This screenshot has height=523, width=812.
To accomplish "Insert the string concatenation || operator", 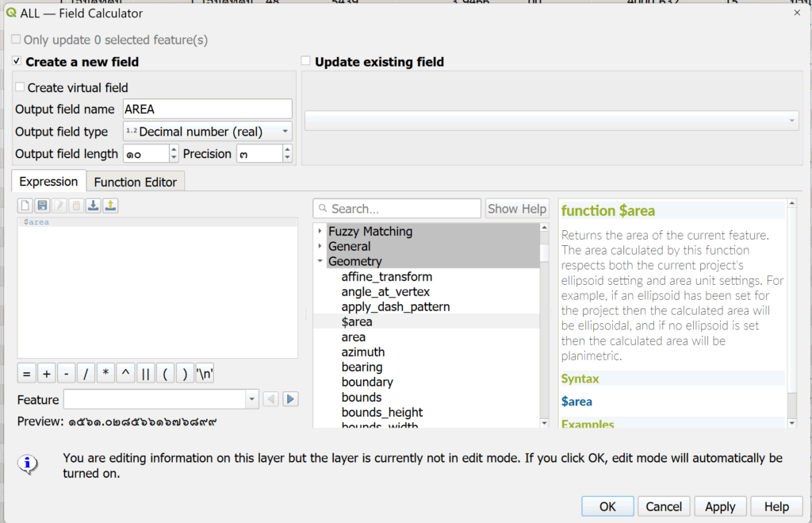I will pos(145,374).
